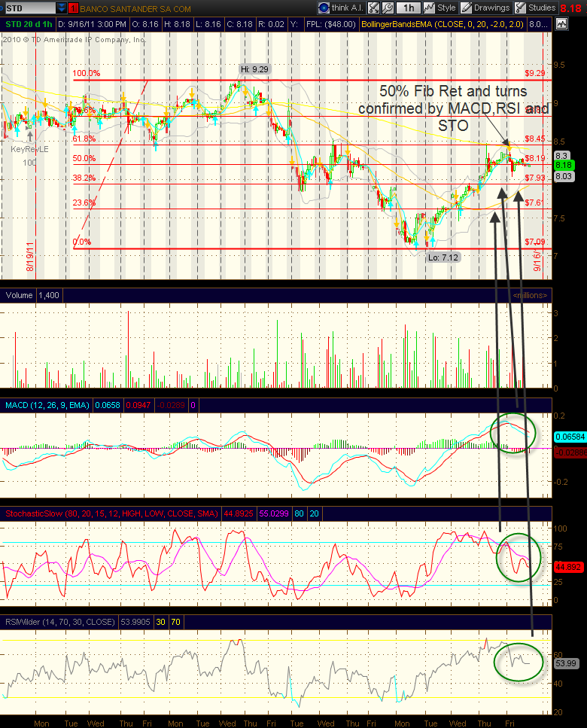Image resolution: width=587 pixels, height=728 pixels.
Task: Click the 8.03 price axis bubble
Action: point(564,176)
